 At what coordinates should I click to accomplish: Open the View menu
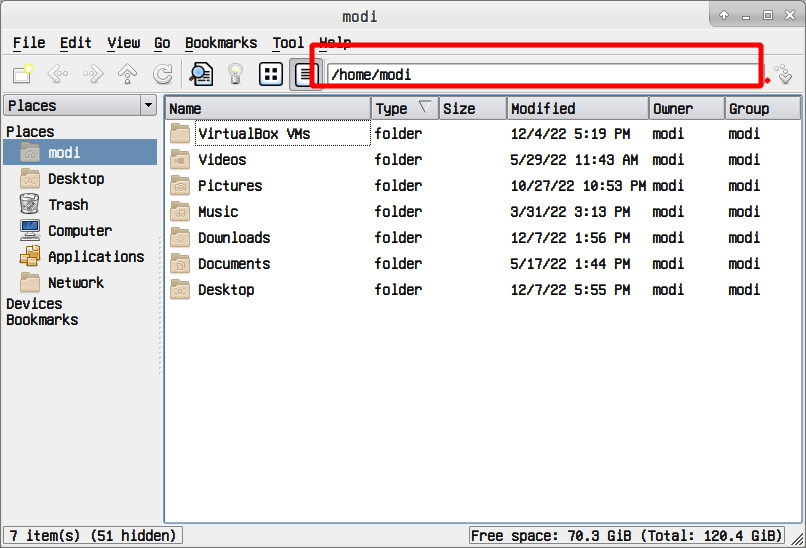tap(123, 43)
